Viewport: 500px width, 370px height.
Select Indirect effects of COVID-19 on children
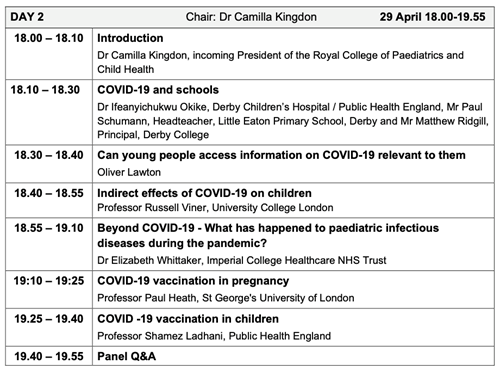(x=204, y=193)
